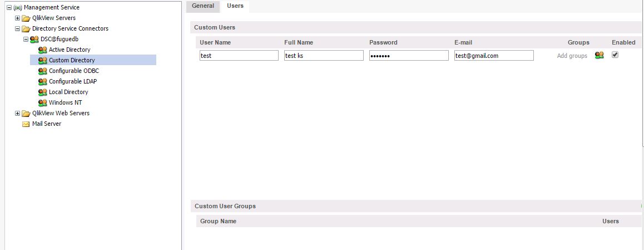This screenshot has width=644, height=250.
Task: Select Configurable ODBC connector
Action: coord(74,71)
